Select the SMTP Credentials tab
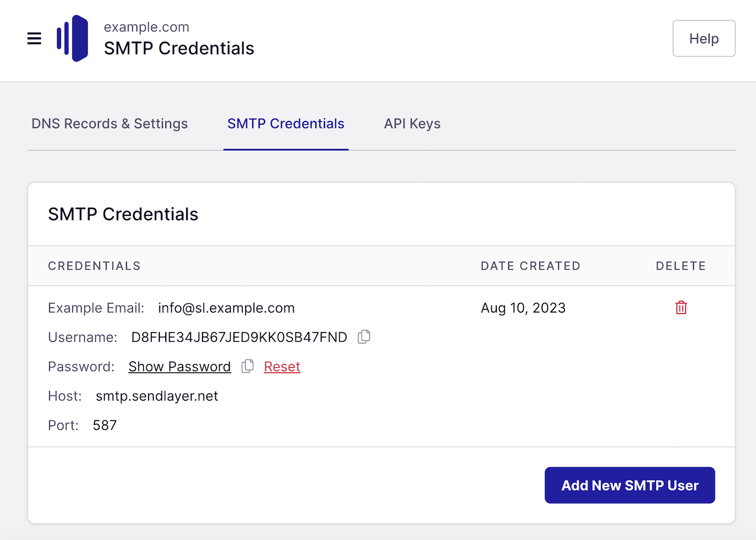The height and width of the screenshot is (540, 756). (286, 123)
